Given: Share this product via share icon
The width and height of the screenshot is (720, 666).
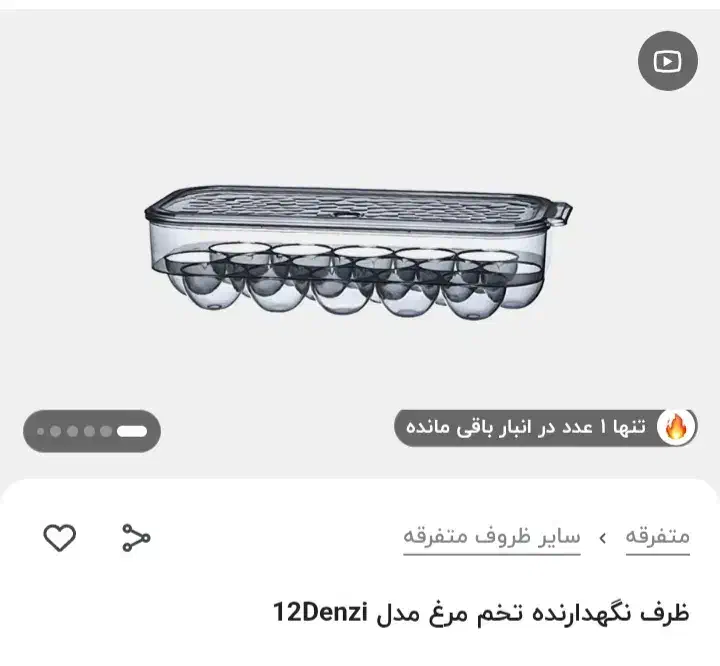Looking at the screenshot, I should [x=136, y=537].
